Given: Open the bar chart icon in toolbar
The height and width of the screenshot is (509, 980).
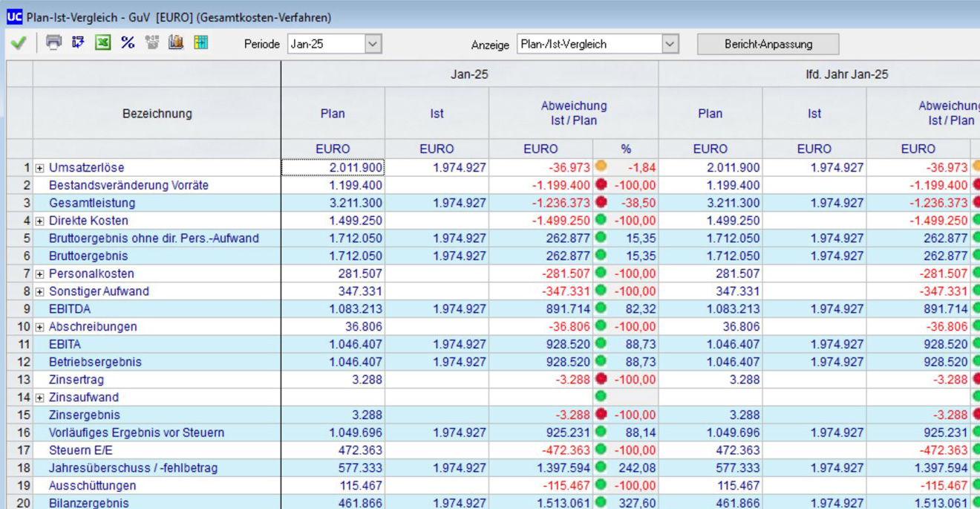Looking at the screenshot, I should tap(176, 42).
